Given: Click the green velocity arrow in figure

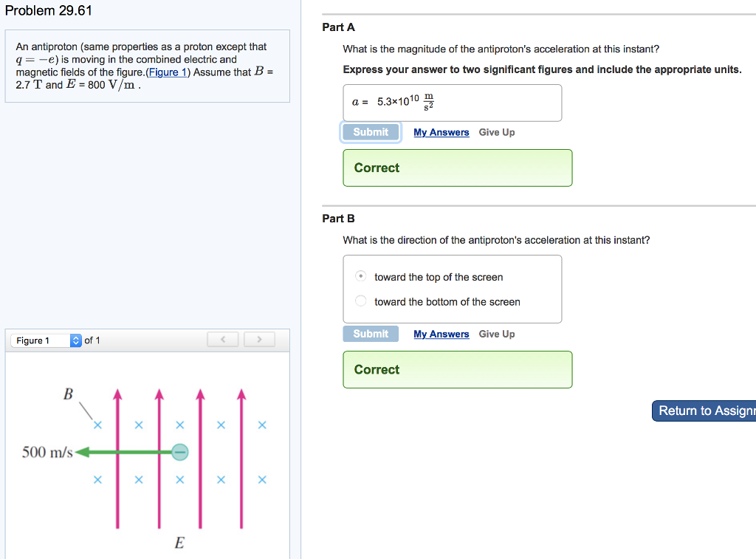Looking at the screenshot, I should click(124, 452).
